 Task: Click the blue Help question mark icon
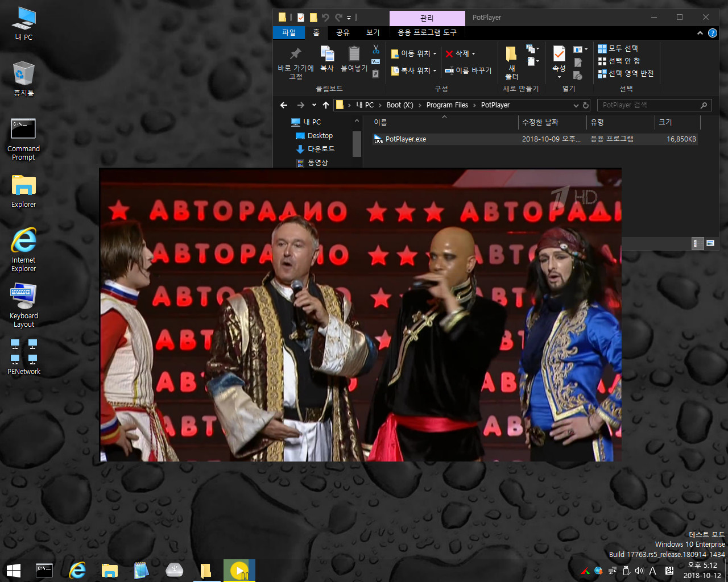[x=713, y=33]
